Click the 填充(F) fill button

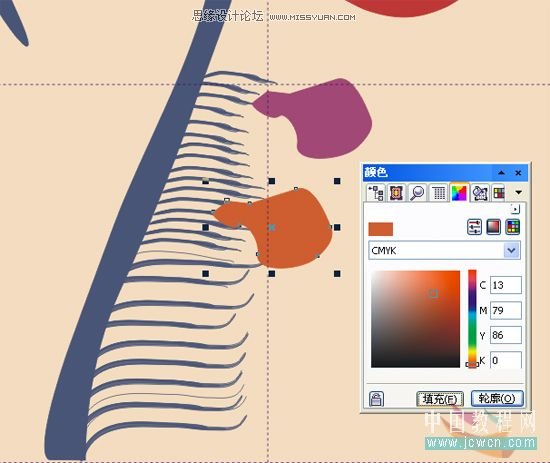point(440,399)
